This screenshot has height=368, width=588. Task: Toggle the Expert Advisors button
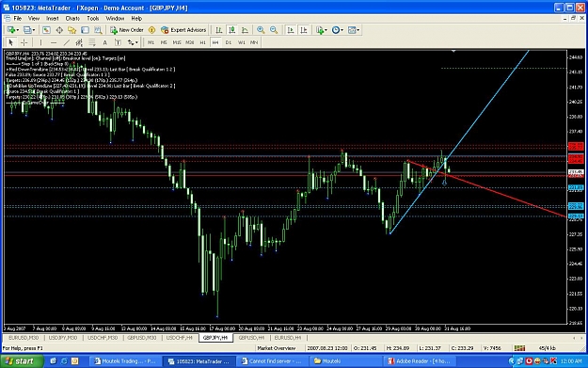tap(183, 30)
